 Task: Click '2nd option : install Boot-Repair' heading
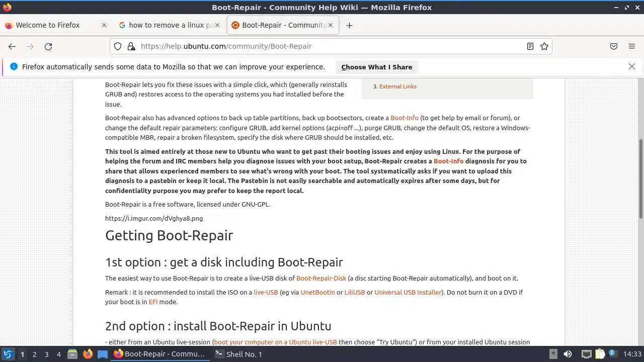(218, 326)
